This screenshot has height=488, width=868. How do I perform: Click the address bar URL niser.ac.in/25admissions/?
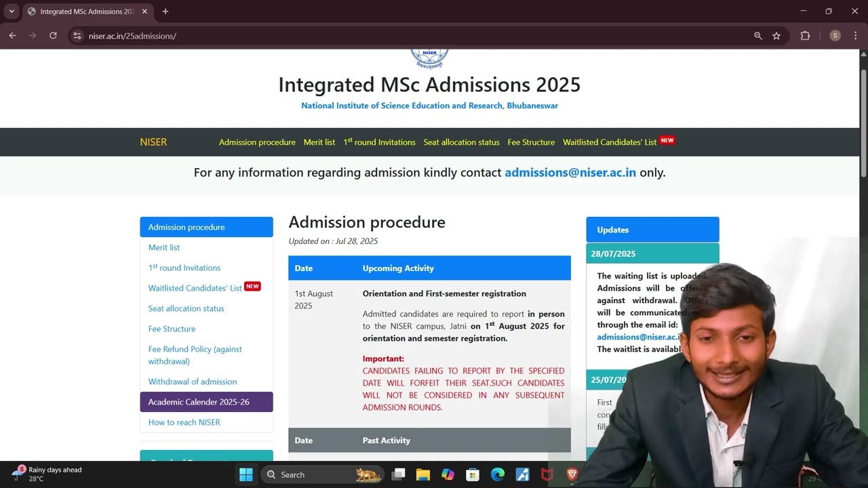point(132,36)
